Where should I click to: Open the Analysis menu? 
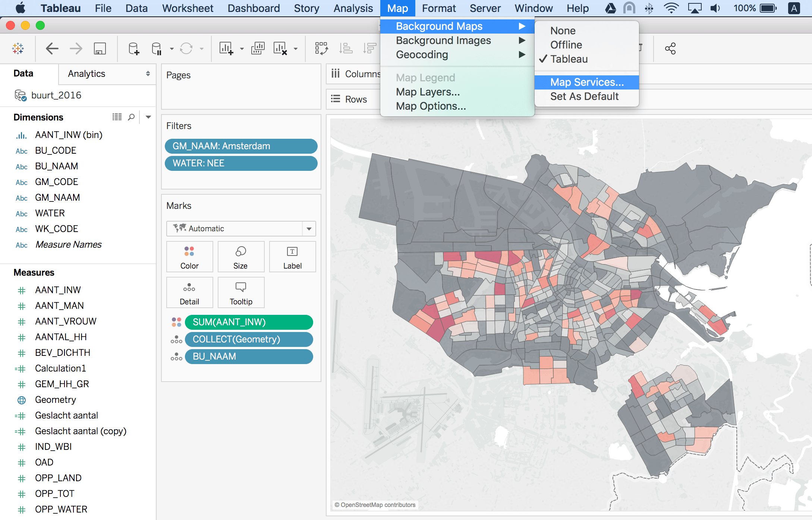coord(352,8)
